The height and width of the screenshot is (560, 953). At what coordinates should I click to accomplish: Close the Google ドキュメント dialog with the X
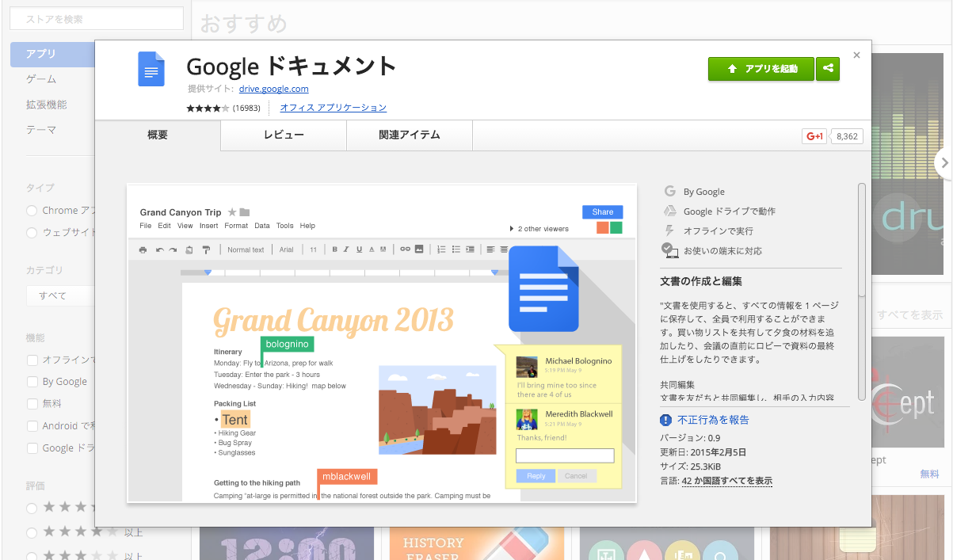click(856, 55)
